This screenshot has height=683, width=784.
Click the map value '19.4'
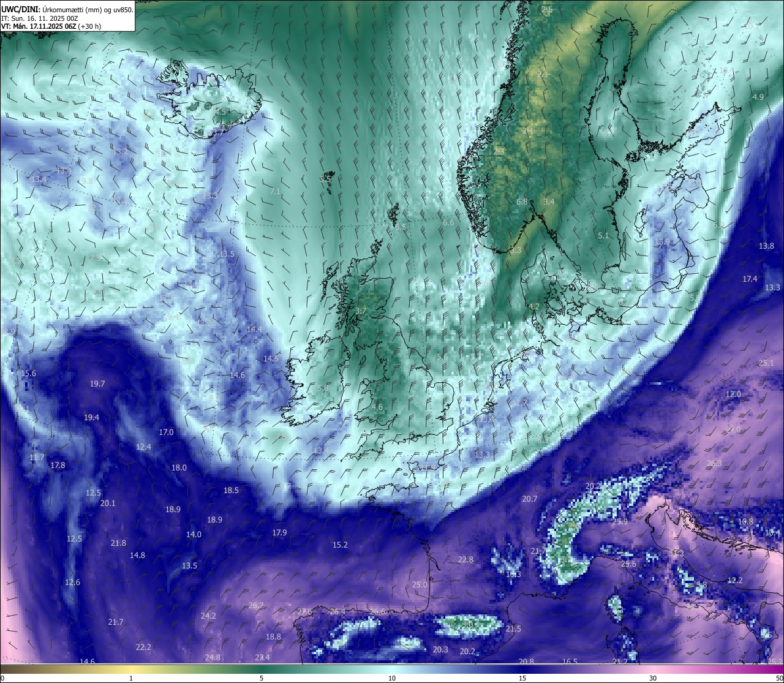(91, 418)
